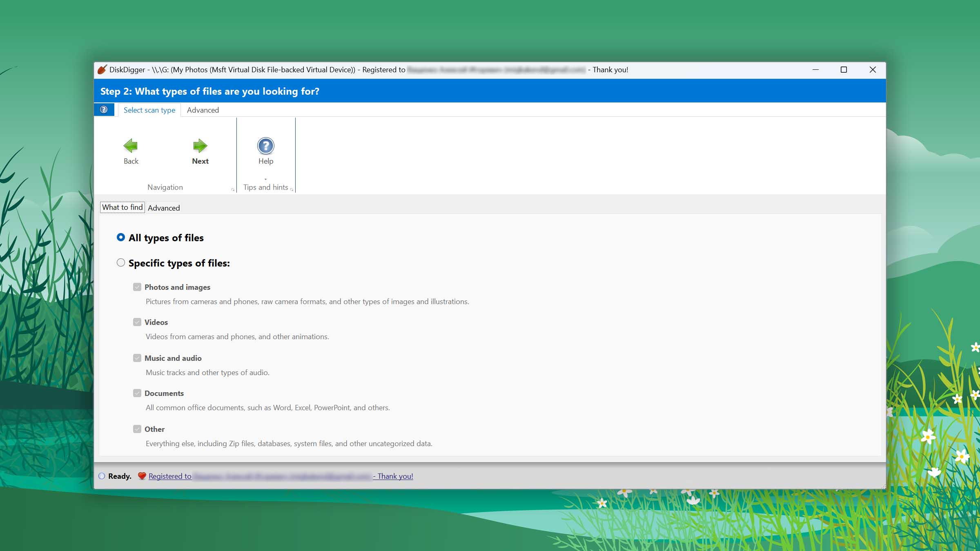Select the All types of files radio button
This screenshot has width=980, height=551.
click(x=121, y=237)
